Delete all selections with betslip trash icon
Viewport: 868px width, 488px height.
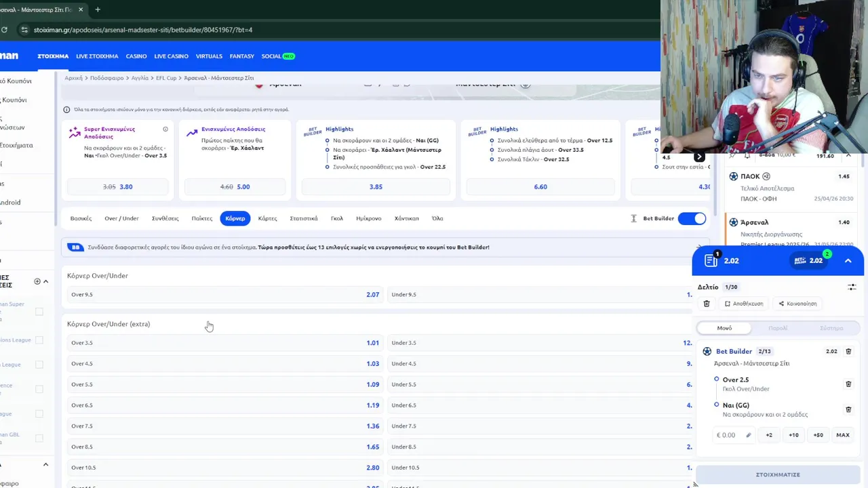tap(707, 304)
